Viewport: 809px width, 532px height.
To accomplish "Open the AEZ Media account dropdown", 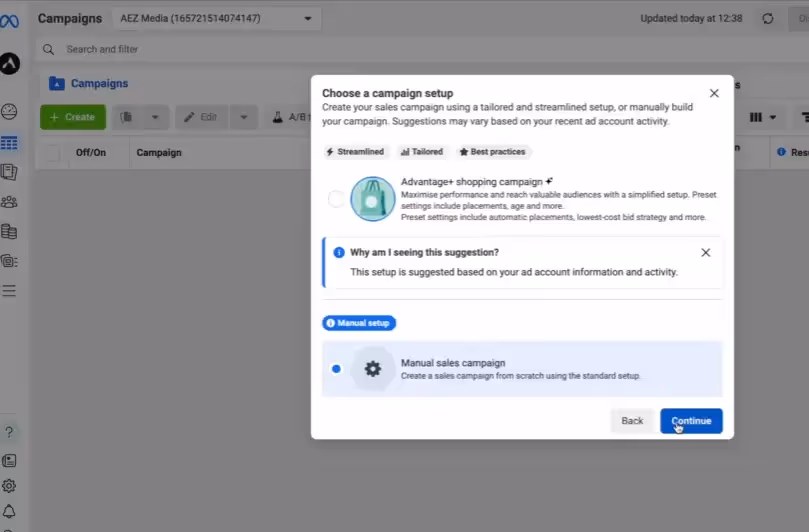I will pos(217,19).
